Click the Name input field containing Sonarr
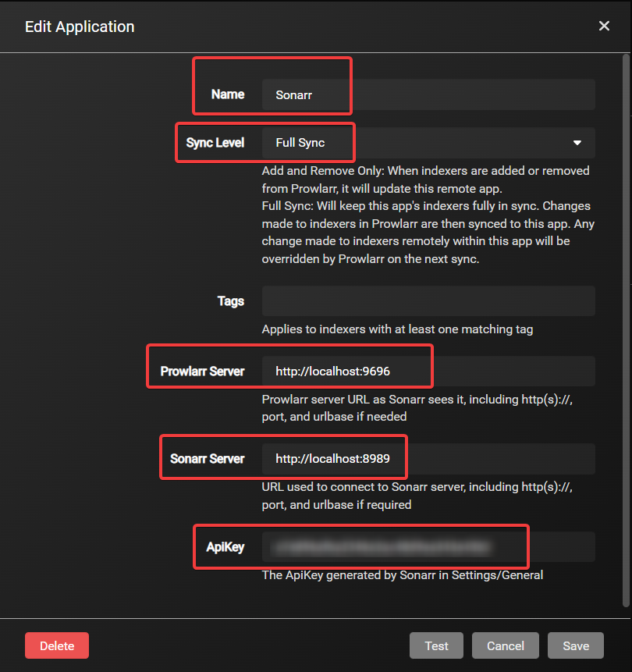 click(x=428, y=94)
